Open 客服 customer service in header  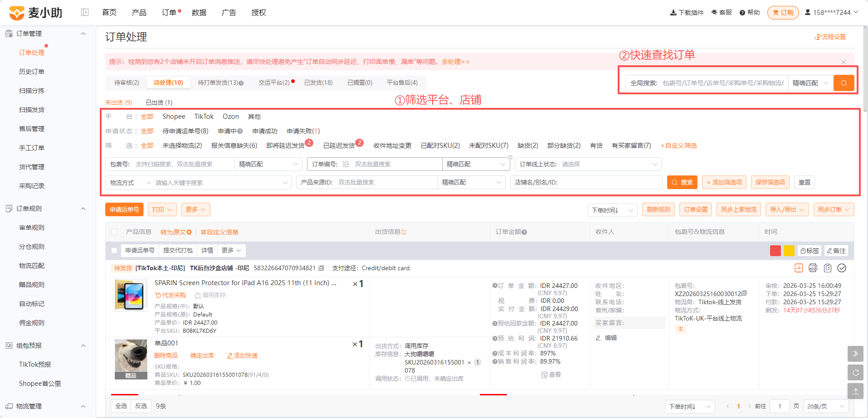coord(722,12)
